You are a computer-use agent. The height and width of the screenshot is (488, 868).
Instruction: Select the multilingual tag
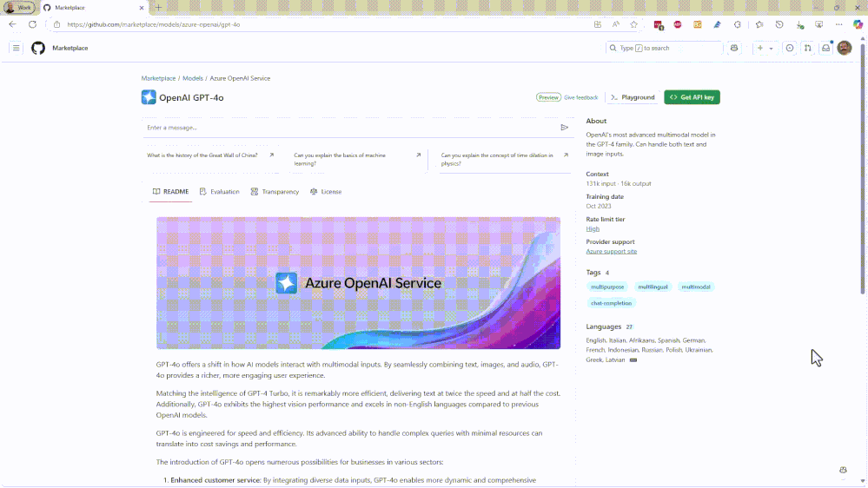(653, 287)
